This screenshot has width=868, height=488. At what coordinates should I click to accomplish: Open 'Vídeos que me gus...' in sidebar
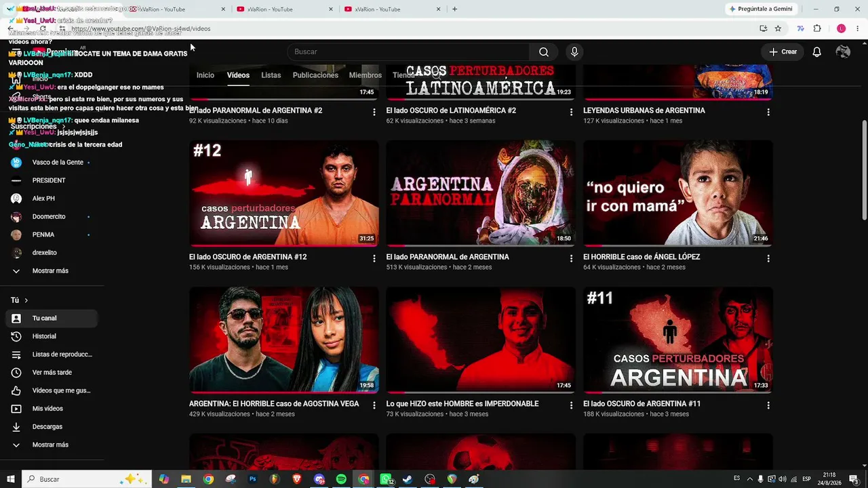click(52, 390)
